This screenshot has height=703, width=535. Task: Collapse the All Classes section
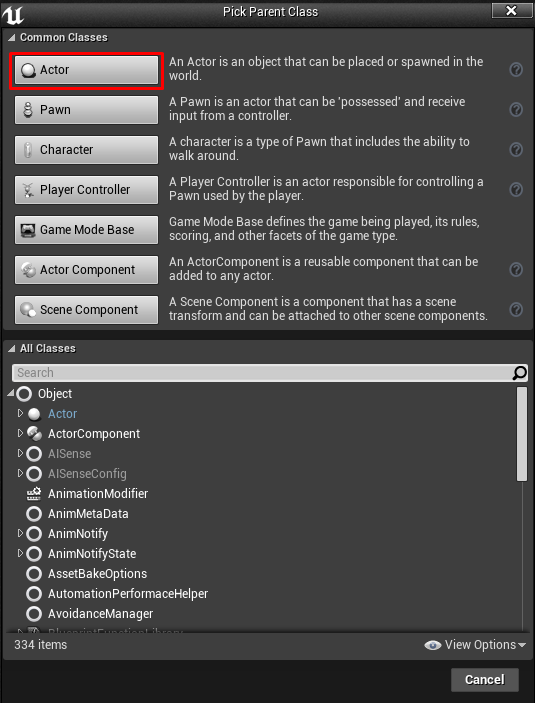click(12, 348)
